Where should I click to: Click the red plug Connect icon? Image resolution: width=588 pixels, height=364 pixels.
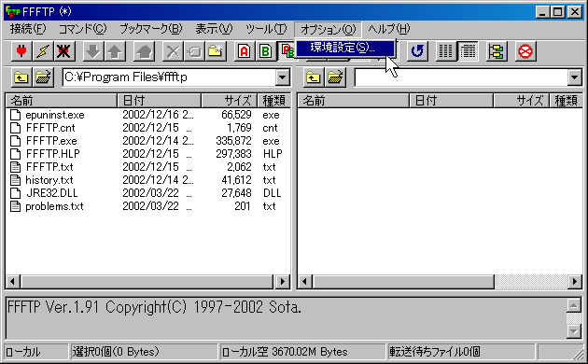21,51
